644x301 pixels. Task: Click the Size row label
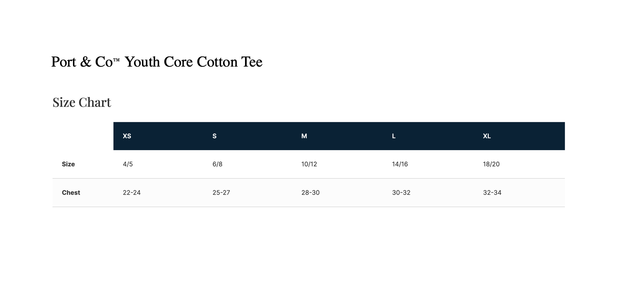[x=68, y=164]
